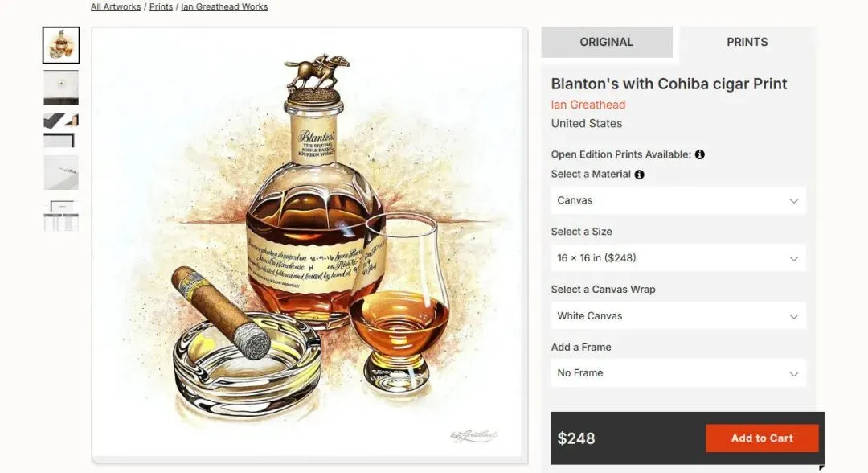The height and width of the screenshot is (473, 868).
Task: Switch to the ORIGINAL tab
Action: (607, 42)
